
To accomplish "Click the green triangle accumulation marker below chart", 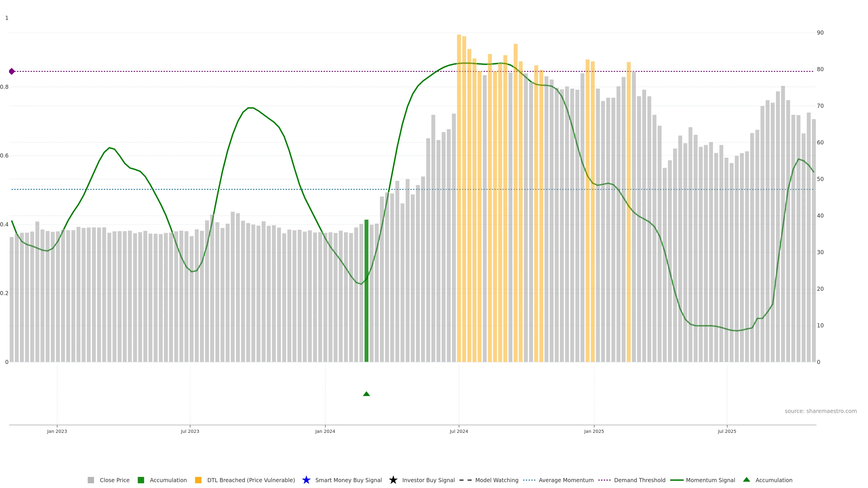I will pyautogui.click(x=366, y=394).
